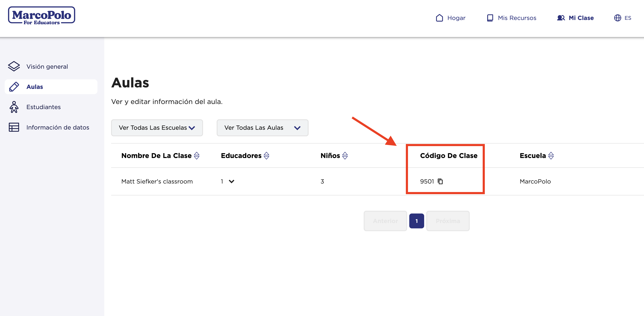Click the Educadores header text
Screen dimensions: 644x316
tap(241, 156)
